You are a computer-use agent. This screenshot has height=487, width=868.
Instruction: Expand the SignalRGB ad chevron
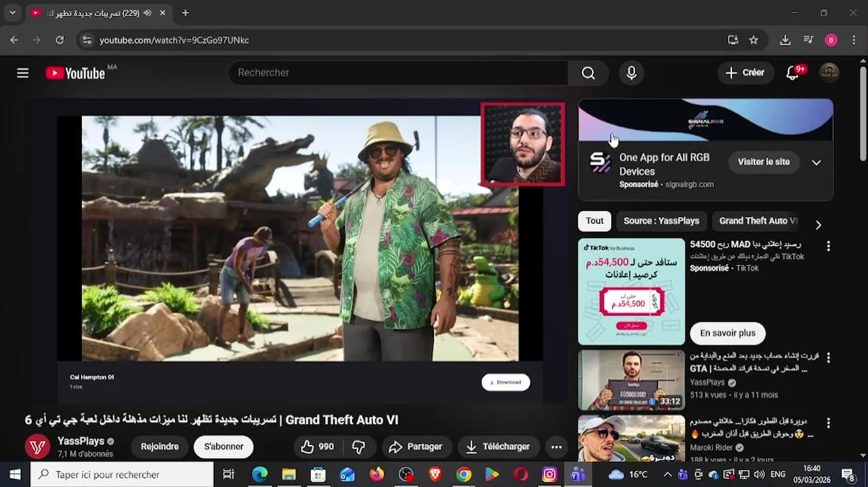coord(817,162)
